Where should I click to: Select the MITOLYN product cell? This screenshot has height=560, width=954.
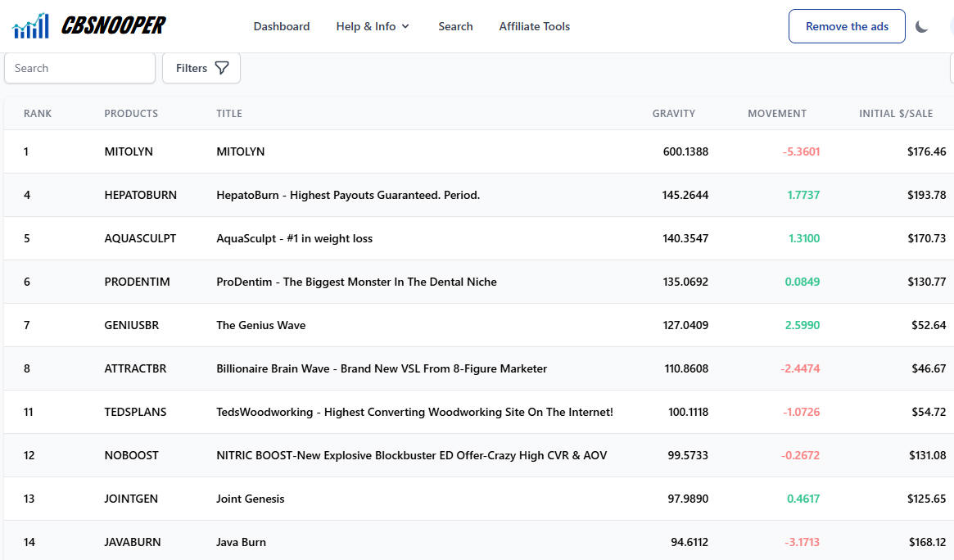click(x=129, y=151)
